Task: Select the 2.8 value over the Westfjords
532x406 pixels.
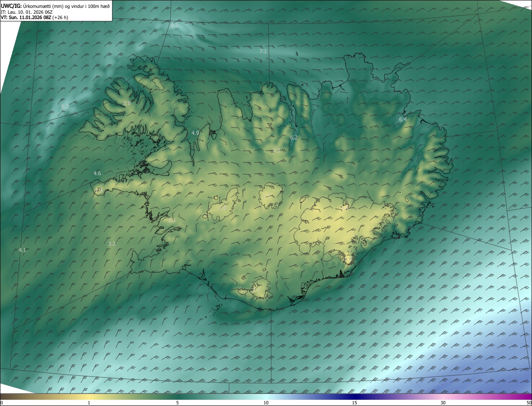Action: click(127, 103)
